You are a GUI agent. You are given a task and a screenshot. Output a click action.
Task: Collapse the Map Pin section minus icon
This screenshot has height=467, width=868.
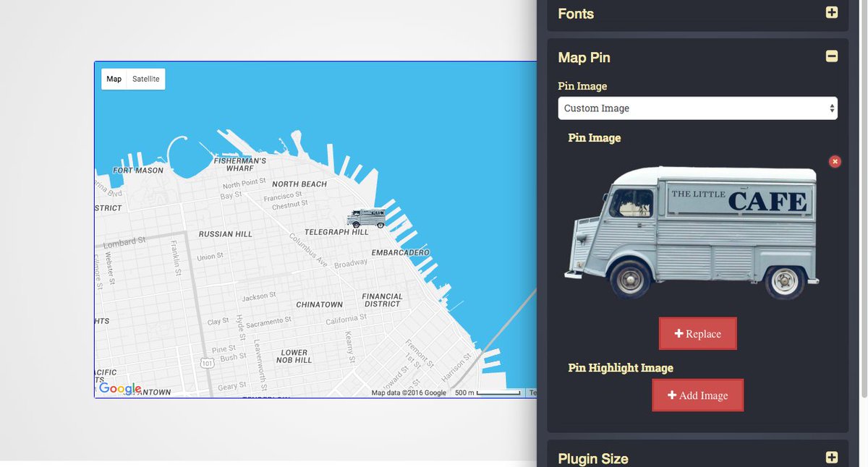832,56
